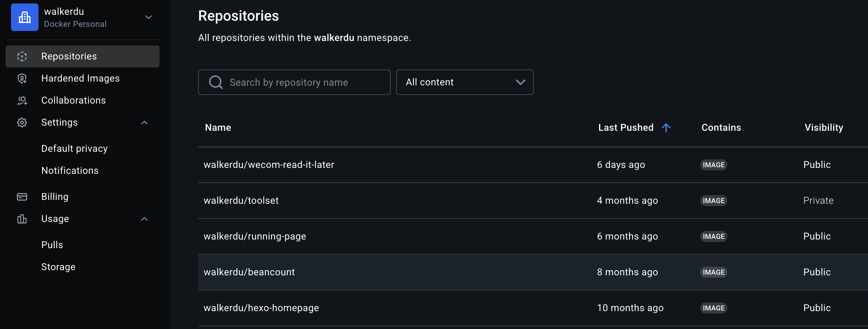Open the All content filter dropdown
Viewport: 868px width, 329px height.
pos(465,82)
